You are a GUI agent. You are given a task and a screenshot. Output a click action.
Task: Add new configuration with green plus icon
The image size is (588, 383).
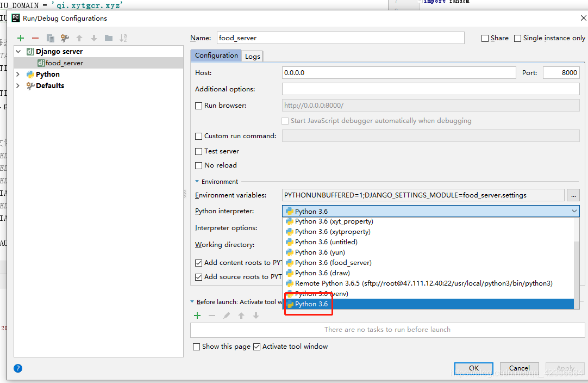pyautogui.click(x=21, y=38)
